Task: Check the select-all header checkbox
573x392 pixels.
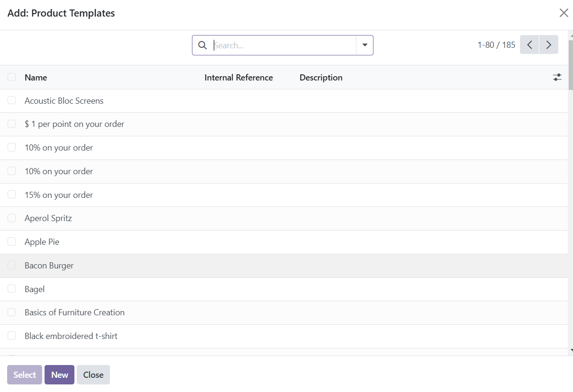Action: (x=12, y=77)
